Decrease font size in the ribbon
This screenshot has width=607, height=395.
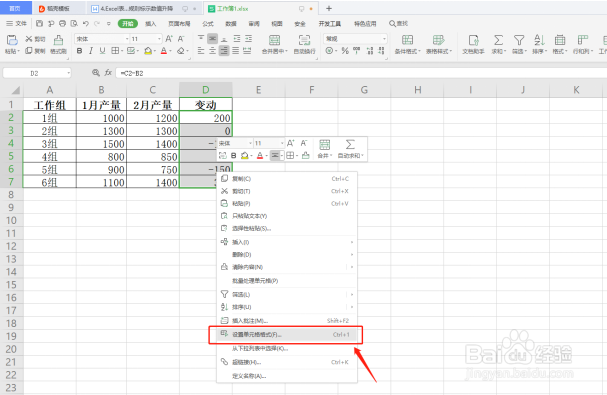181,39
